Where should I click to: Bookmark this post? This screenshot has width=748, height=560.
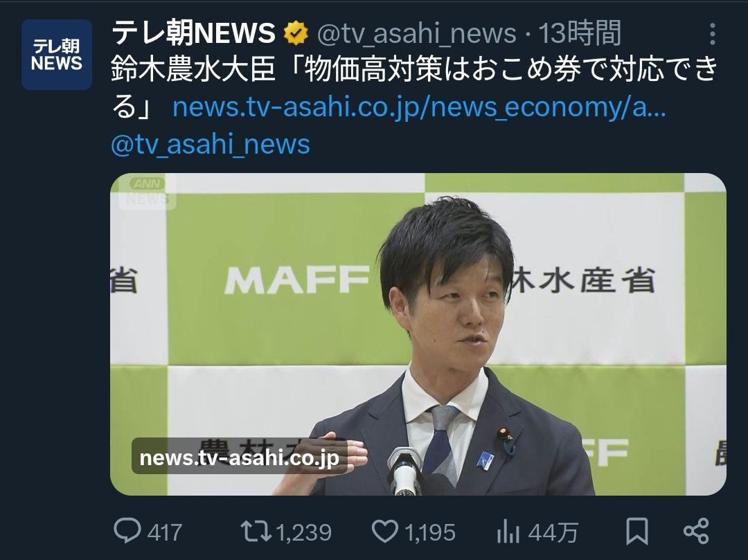[x=637, y=531]
